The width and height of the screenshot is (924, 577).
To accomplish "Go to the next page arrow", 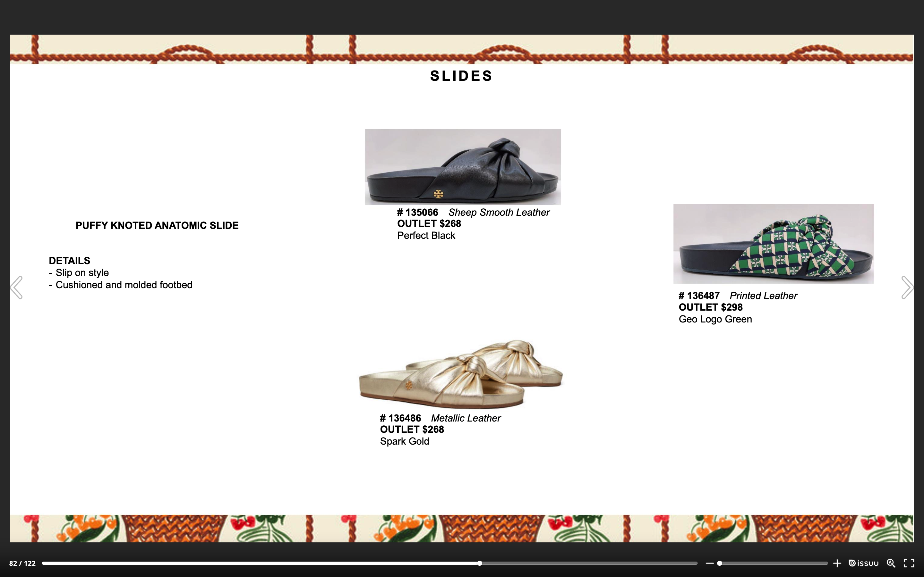I will point(907,287).
